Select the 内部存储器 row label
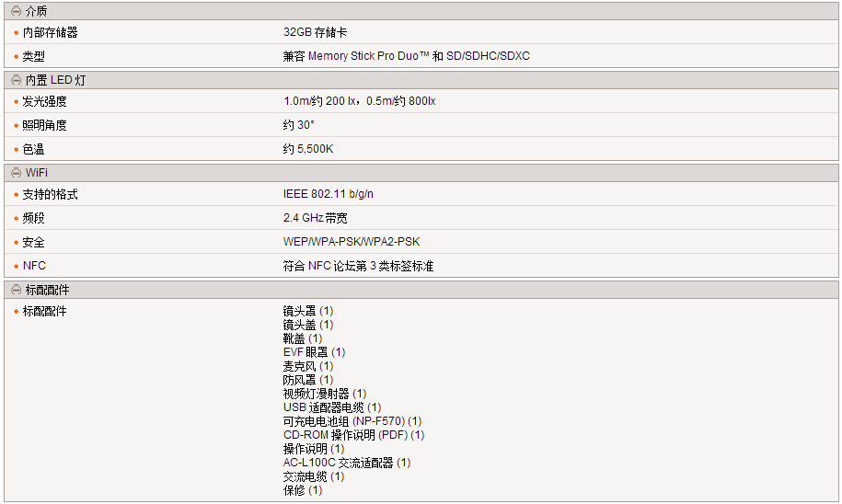The height and width of the screenshot is (504, 842). 50,32
